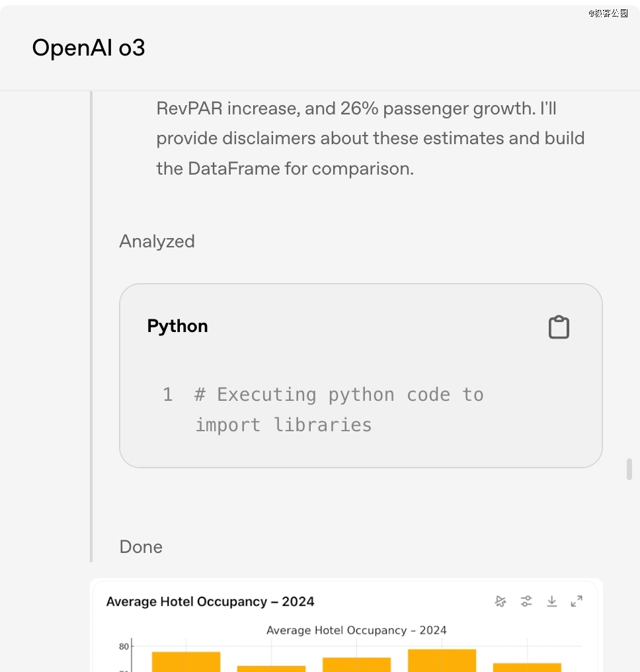Click the 'Average Hotel Occupancy – 2024' card title
The image size is (640, 672).
[x=210, y=601]
